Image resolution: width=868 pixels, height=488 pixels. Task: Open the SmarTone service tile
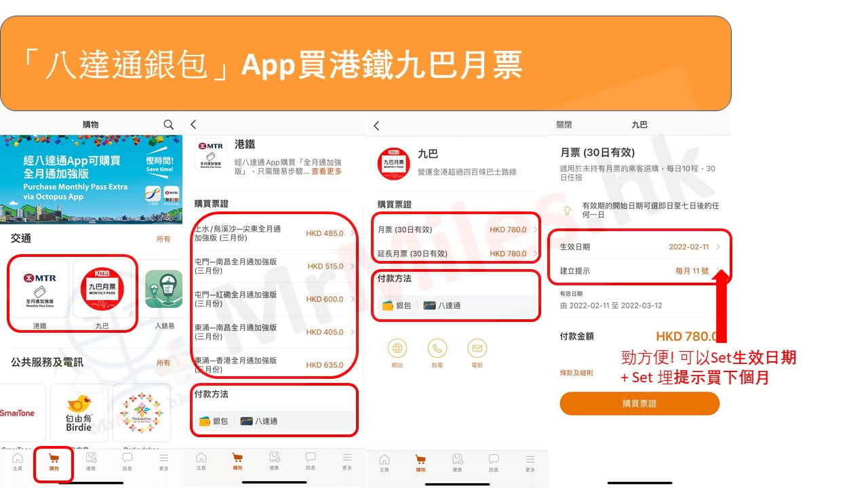(x=18, y=413)
